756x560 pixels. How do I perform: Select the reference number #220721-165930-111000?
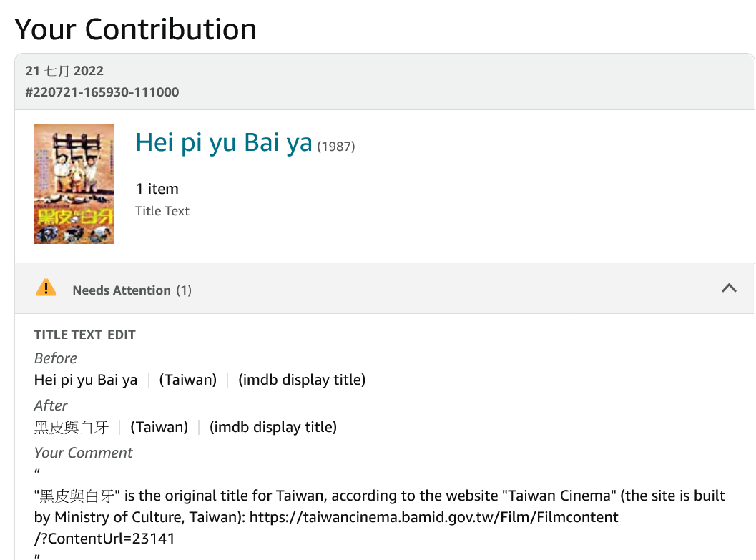102,92
